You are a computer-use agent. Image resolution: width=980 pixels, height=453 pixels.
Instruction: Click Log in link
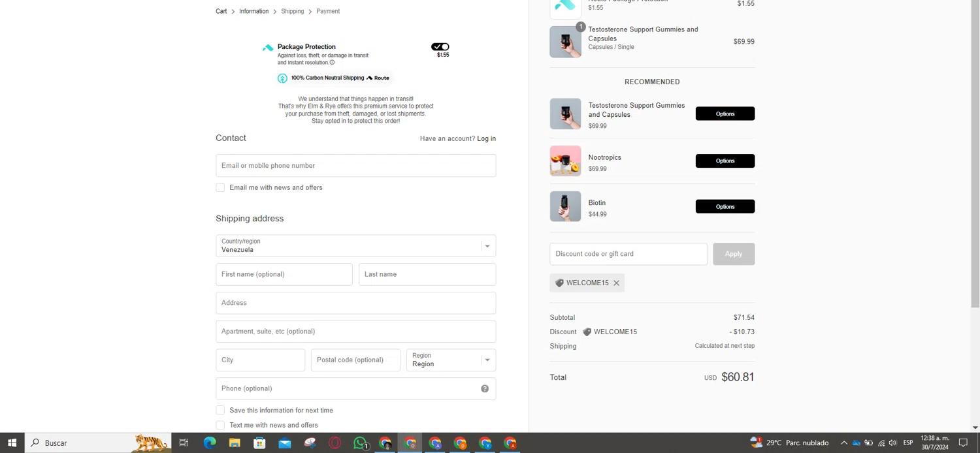(x=486, y=138)
